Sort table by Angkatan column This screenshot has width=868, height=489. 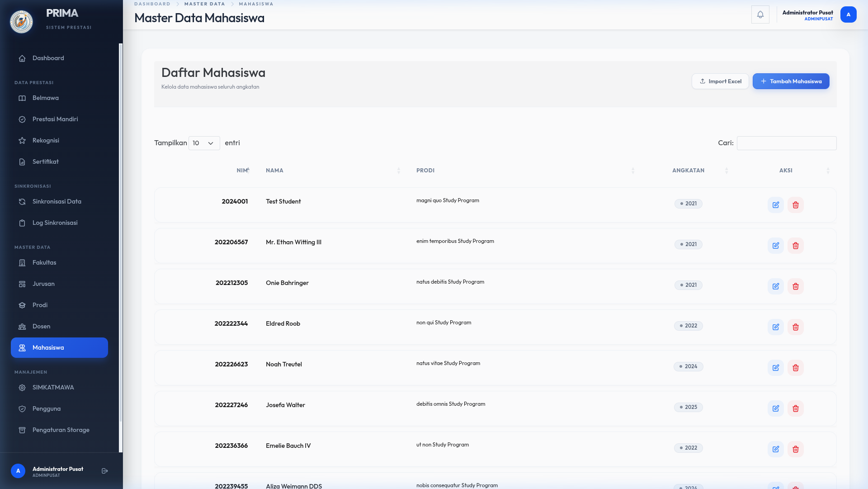tap(688, 171)
